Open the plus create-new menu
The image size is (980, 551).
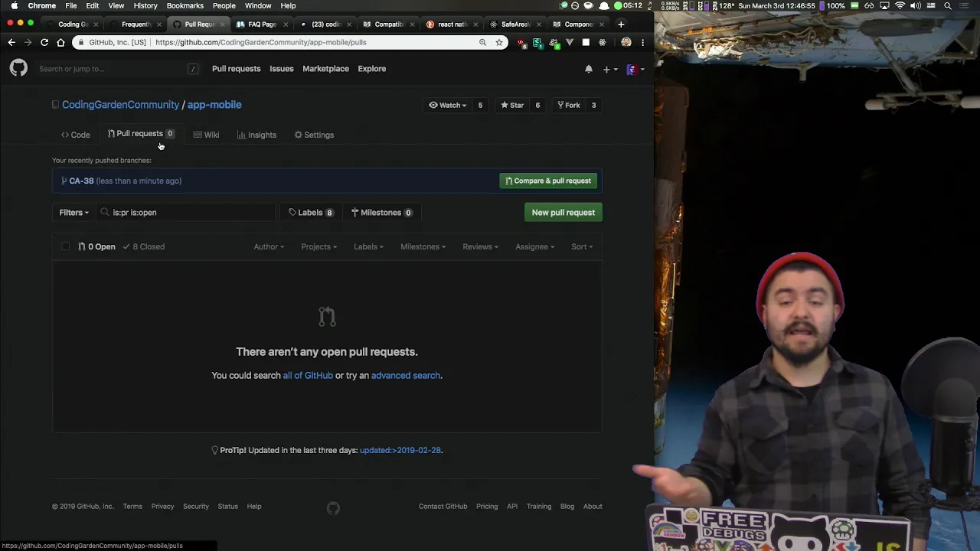[609, 69]
